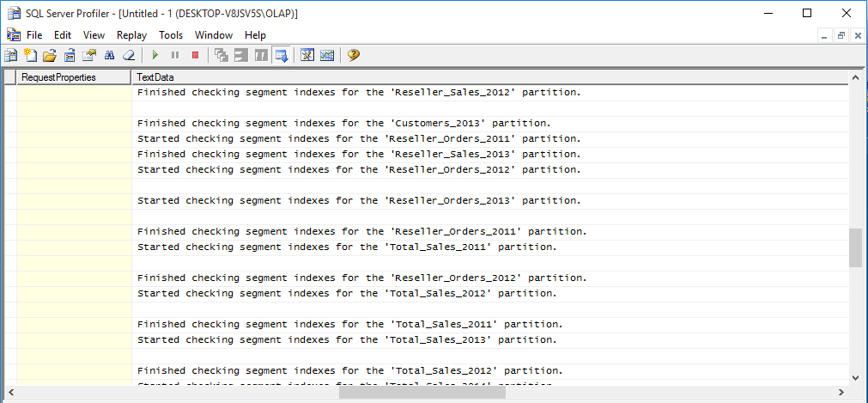Open trace Properties from toolbar
868x403 pixels.
[89, 56]
